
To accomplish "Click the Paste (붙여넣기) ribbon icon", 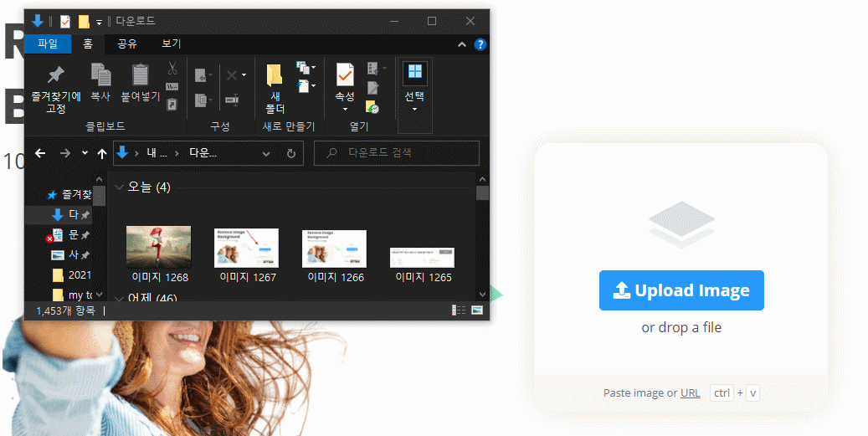I will pyautogui.click(x=140, y=74).
